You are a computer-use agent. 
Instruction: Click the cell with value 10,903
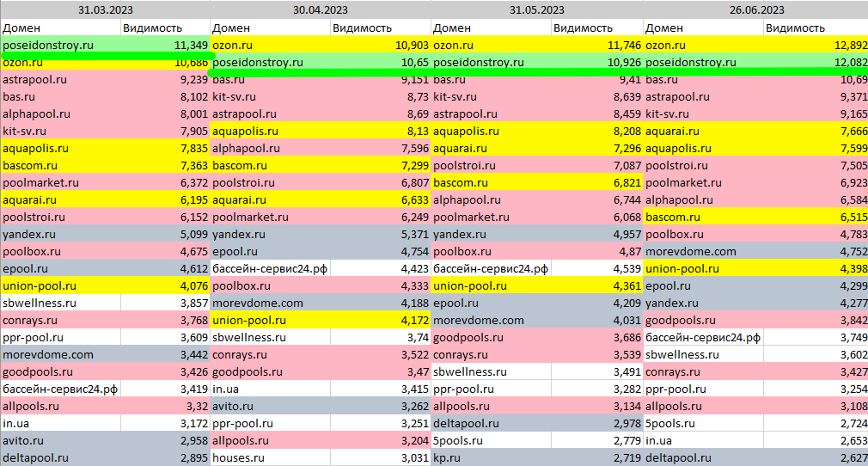tap(381, 45)
